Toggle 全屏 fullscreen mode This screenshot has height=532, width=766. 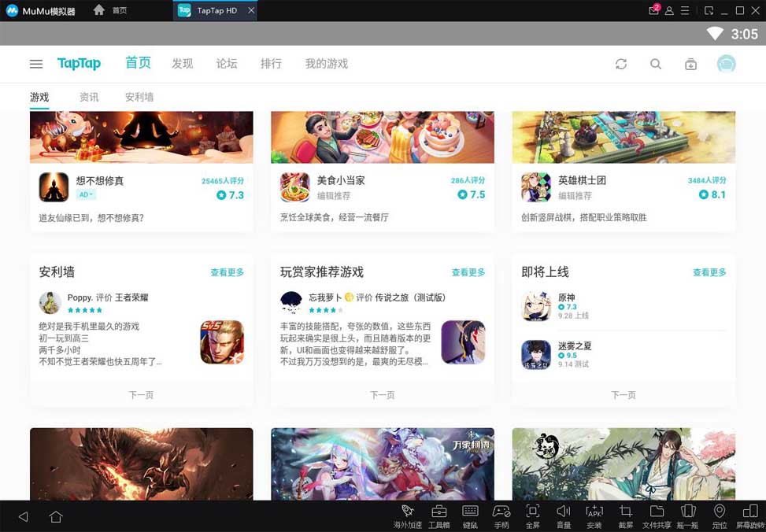tap(532, 517)
